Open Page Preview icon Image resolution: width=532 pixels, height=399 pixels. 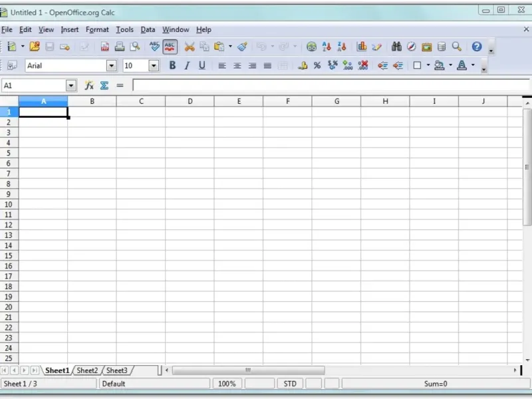coord(135,47)
